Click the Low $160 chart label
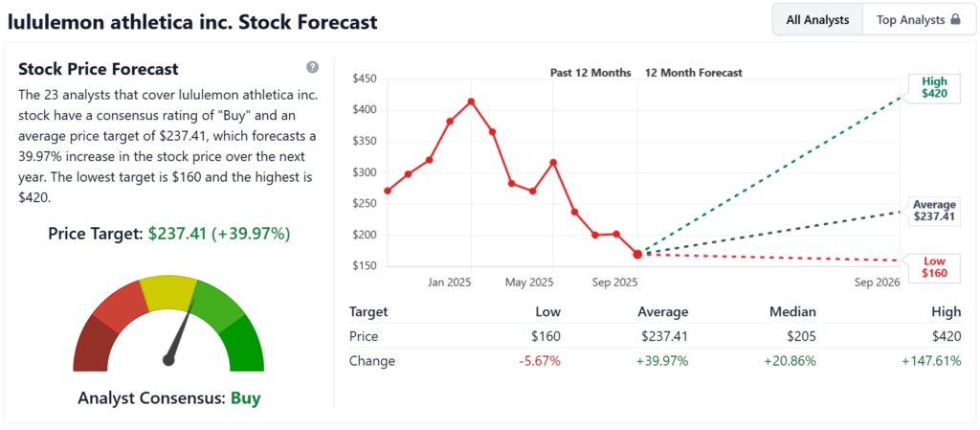Screen dimensions: 980x430 click(x=934, y=267)
